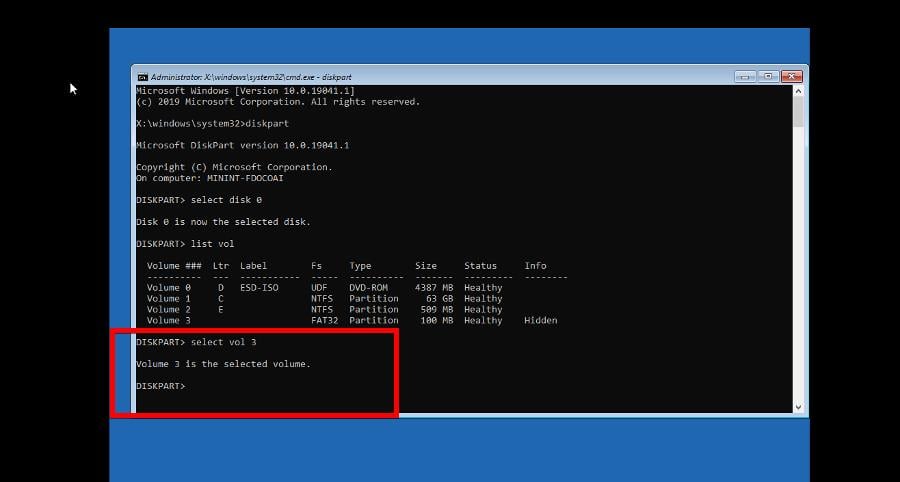Click the 'Volume 2' row label
The width and height of the screenshot is (900, 482).
169,309
